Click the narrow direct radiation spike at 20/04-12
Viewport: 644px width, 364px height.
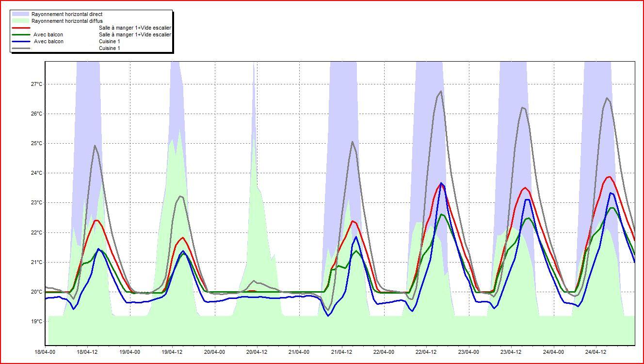pyautogui.click(x=254, y=97)
